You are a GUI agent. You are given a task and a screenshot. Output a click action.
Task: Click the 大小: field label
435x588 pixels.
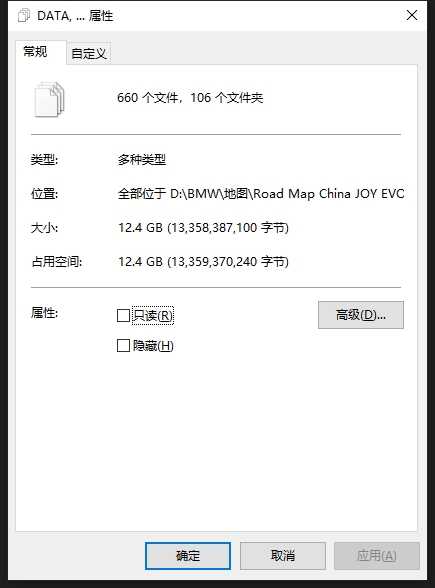pos(44,228)
